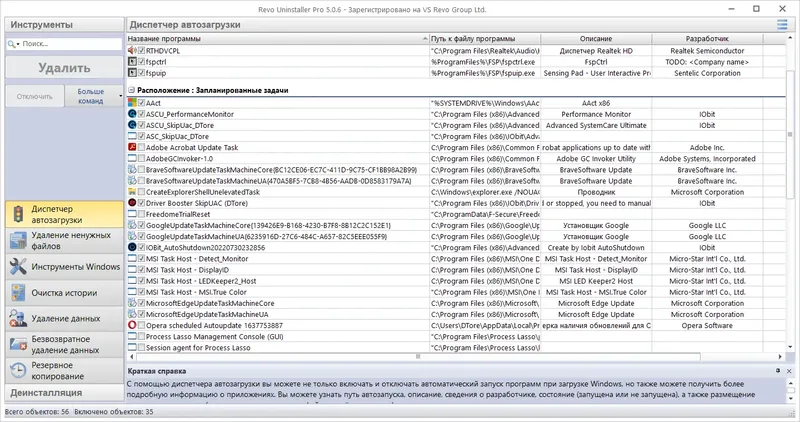Viewport: 800px width, 422px height.
Task: Expand the Инструменты panel header
Action: (64, 24)
